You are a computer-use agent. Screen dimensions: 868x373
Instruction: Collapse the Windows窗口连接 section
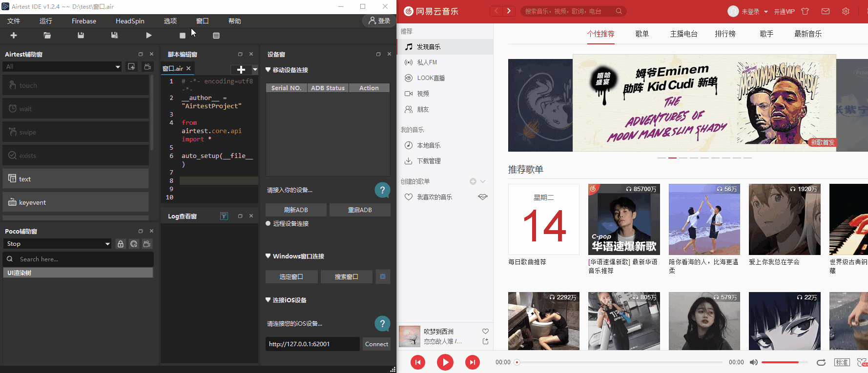point(268,256)
